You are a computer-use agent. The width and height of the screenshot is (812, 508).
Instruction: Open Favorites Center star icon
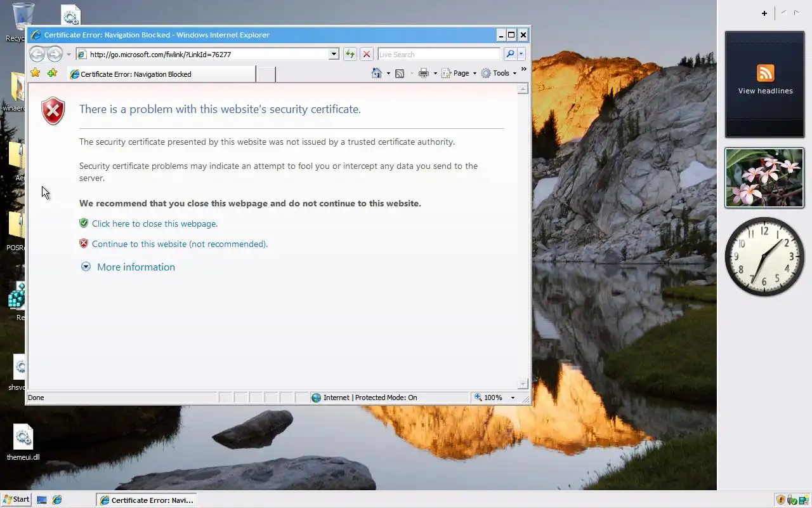pos(36,74)
